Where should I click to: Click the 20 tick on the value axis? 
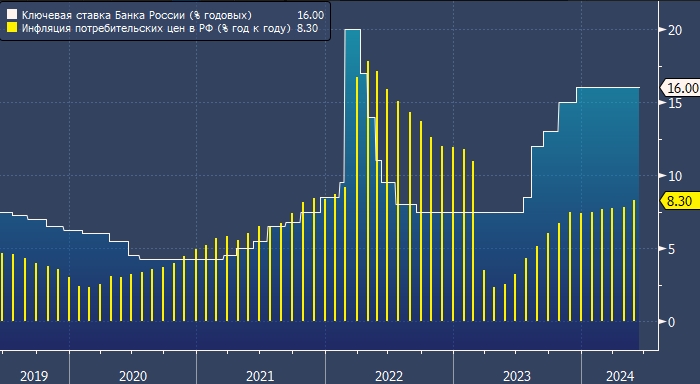[x=675, y=30]
